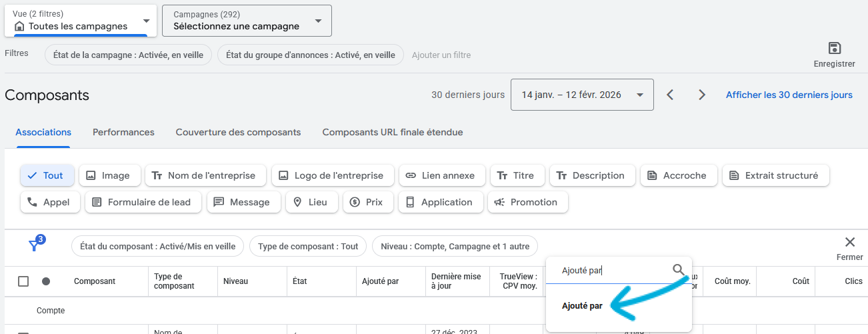Screen dimensions: 868x334
Task: Open the date range picker dropdown
Action: (581, 95)
